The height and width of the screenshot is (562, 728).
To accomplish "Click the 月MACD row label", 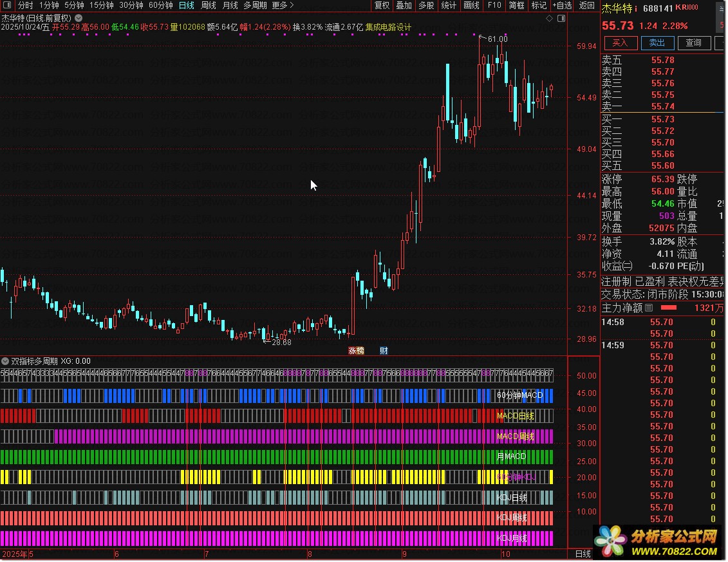I will (x=511, y=456).
